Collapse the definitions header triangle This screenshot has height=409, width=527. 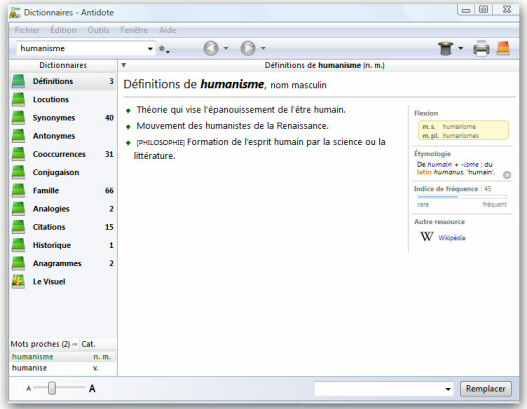tap(124, 65)
